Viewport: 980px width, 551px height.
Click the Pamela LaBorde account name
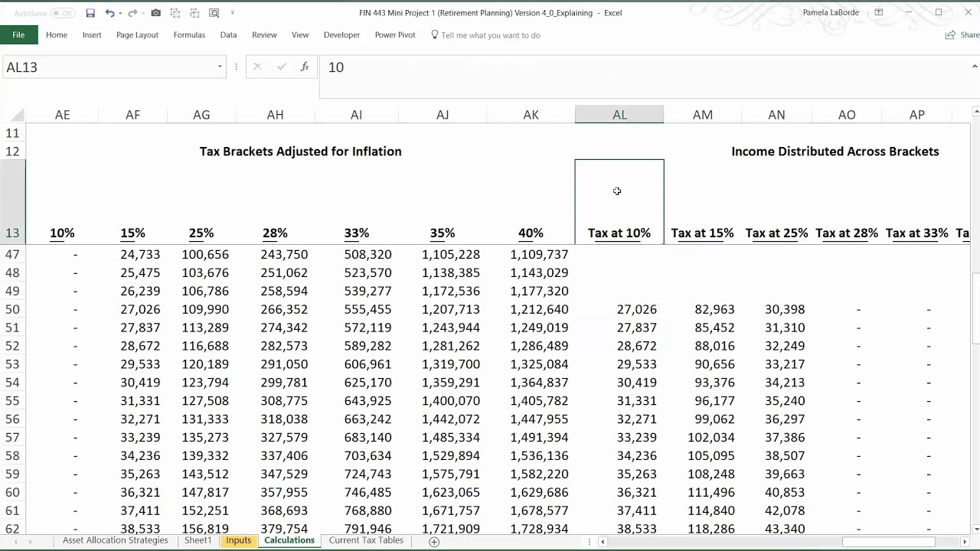[831, 13]
